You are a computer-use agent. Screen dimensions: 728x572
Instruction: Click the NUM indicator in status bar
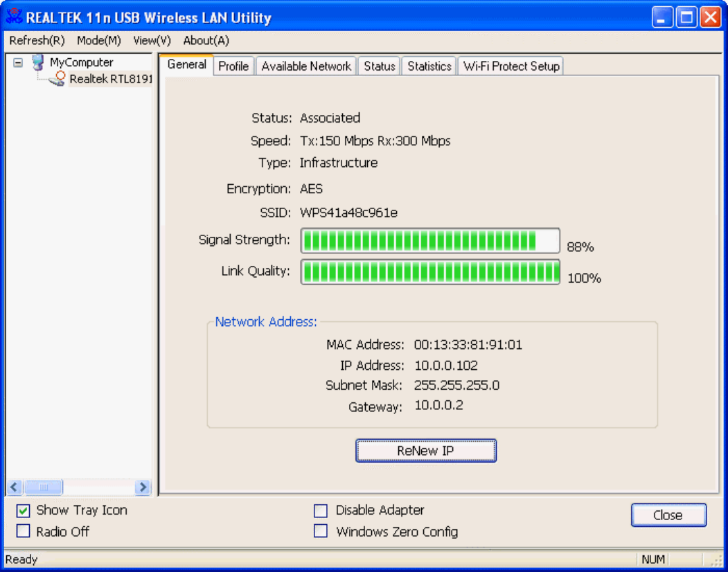coord(653,560)
